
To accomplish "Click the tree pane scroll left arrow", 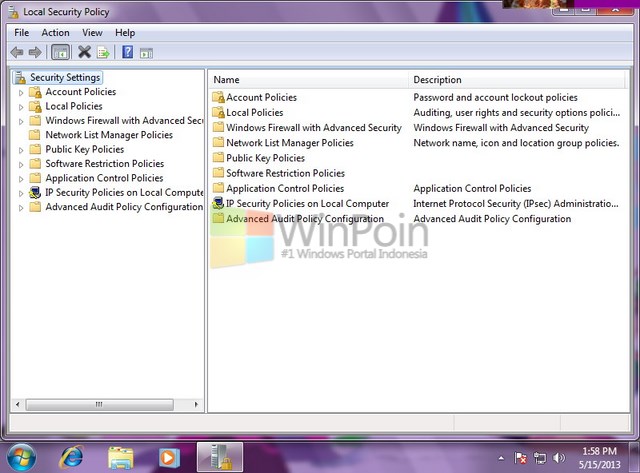I will click(17, 404).
